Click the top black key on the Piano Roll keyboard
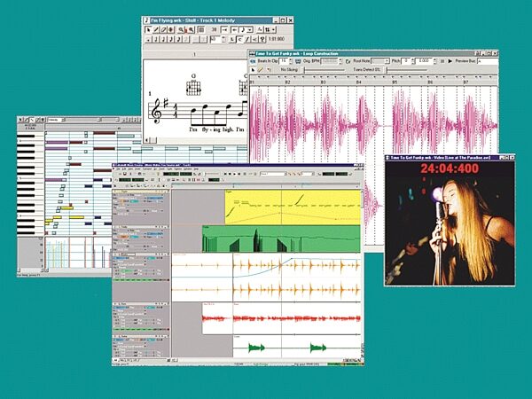This screenshot has width=532, height=399. (x=26, y=136)
